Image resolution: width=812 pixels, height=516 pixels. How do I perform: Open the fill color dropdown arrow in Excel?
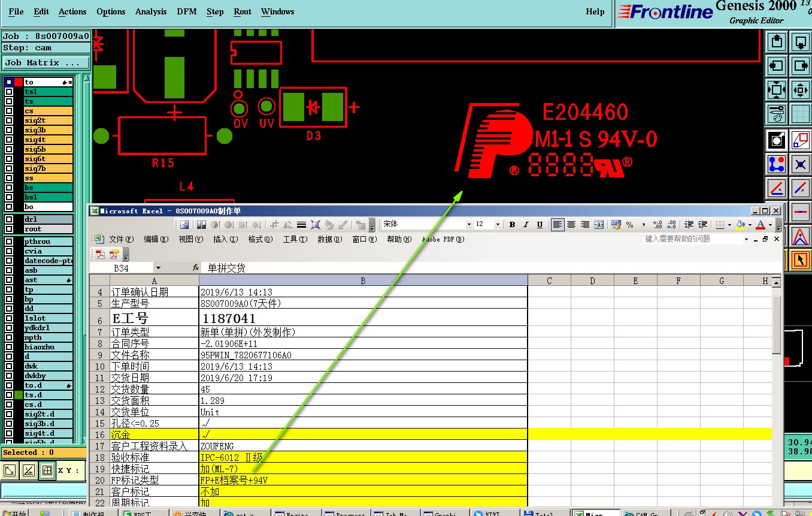coord(750,225)
